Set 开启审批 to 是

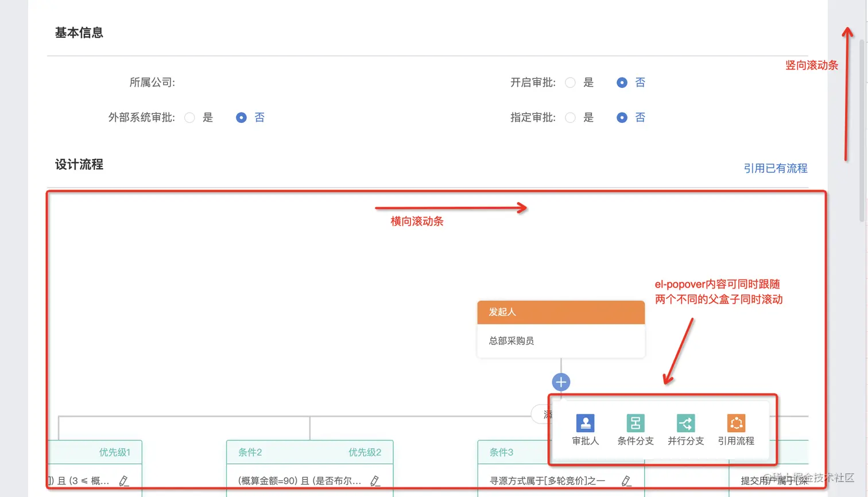(x=570, y=83)
